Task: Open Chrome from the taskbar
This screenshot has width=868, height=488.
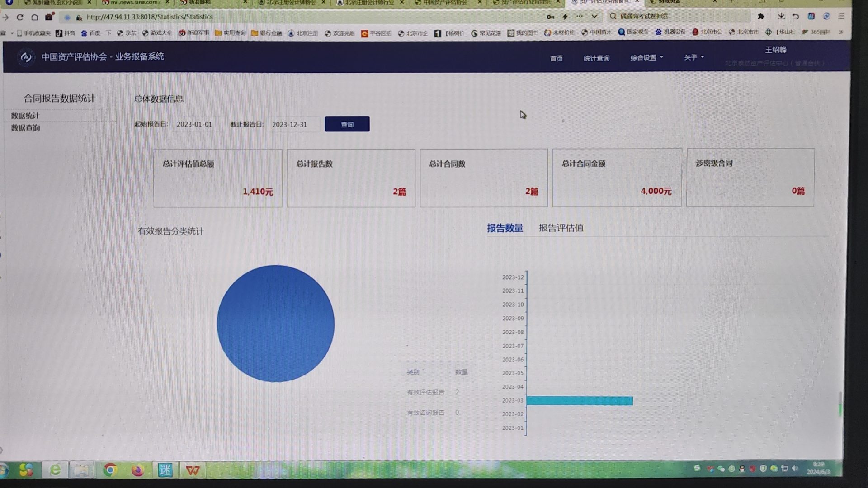Action: click(x=110, y=470)
